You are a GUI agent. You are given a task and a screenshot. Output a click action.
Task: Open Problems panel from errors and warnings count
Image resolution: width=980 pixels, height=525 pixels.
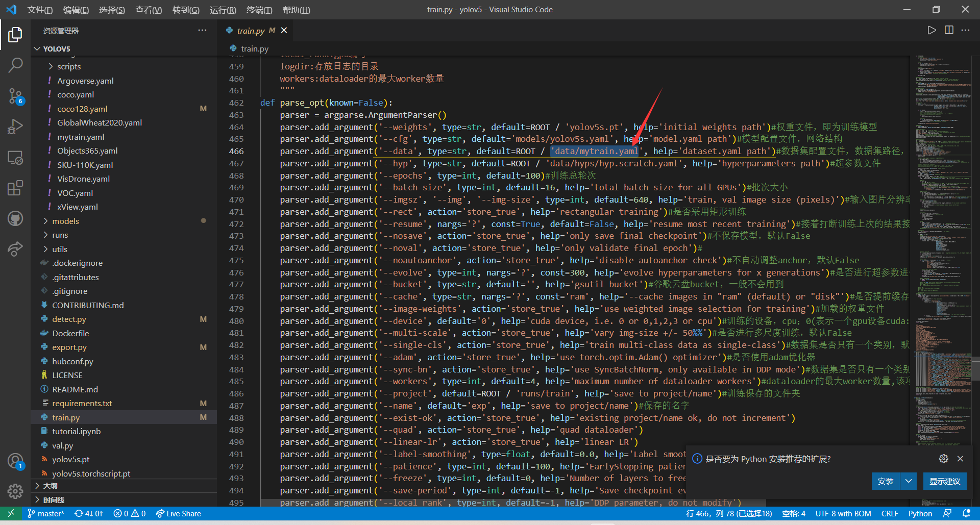click(130, 513)
